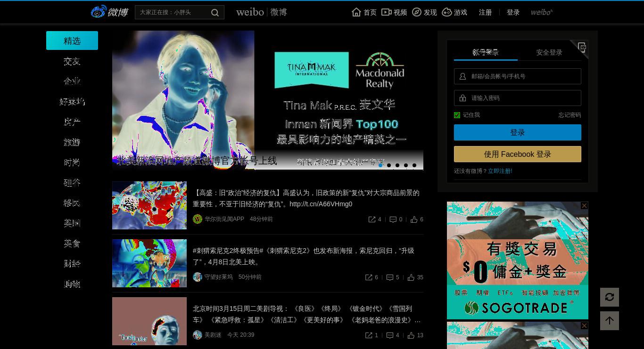Image resolution: width=644 pixels, height=349 pixels.
Task: Open the 忘记密码 link
Action: click(570, 115)
